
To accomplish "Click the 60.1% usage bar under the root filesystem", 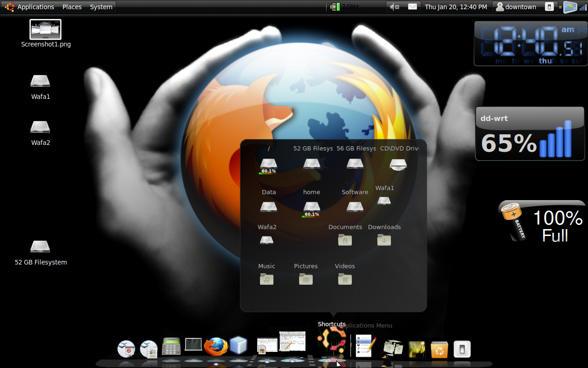I will [268, 173].
